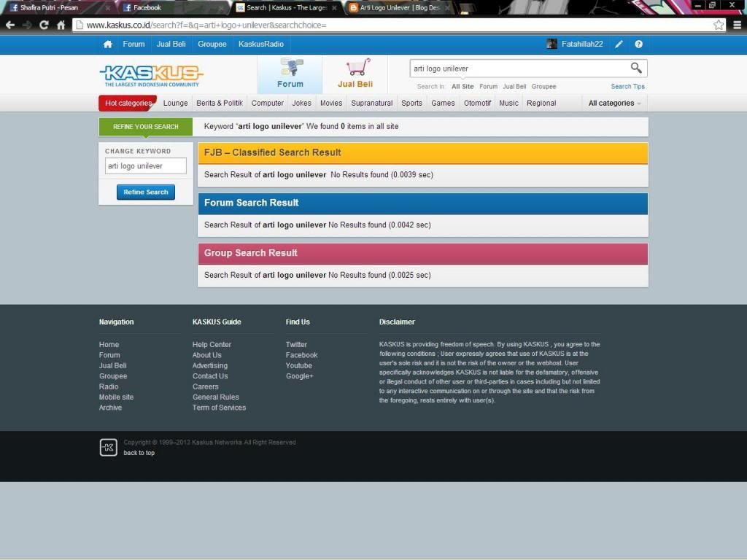Open the Music category
The height and width of the screenshot is (560, 747).
click(x=508, y=104)
